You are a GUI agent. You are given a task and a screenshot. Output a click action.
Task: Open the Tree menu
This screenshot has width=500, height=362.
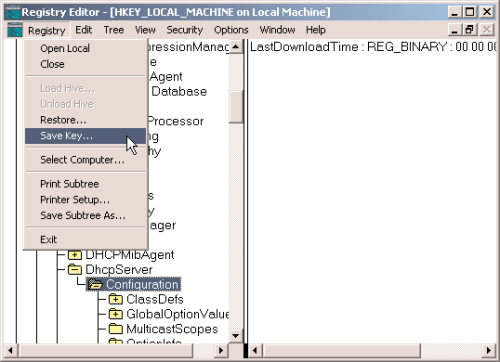114,30
